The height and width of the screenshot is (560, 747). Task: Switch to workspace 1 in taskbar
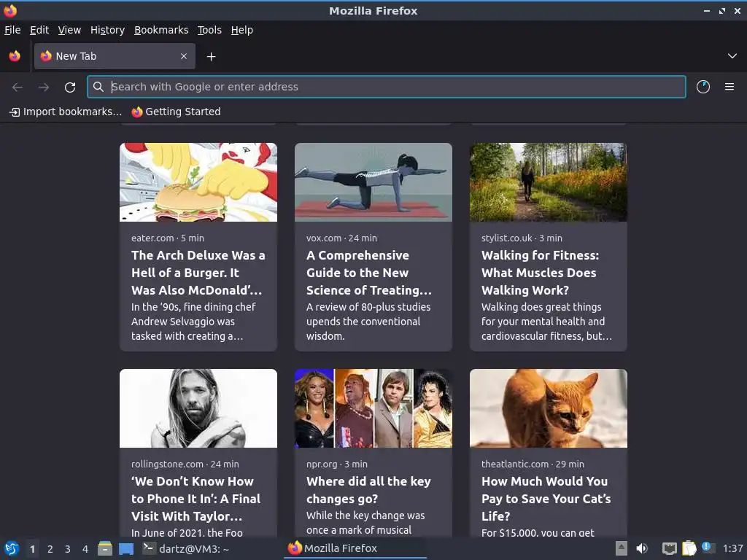click(x=32, y=549)
